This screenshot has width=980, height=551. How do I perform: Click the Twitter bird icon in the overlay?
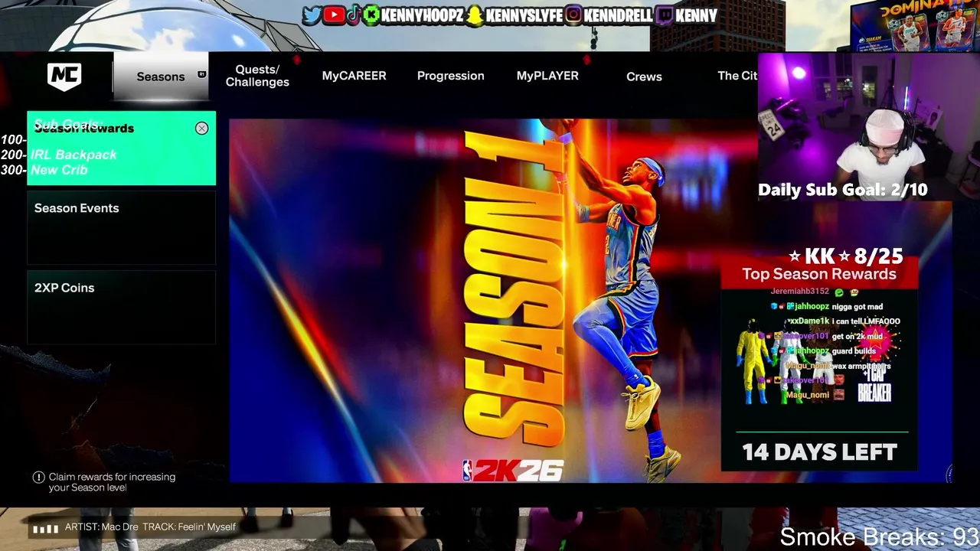coord(312,15)
